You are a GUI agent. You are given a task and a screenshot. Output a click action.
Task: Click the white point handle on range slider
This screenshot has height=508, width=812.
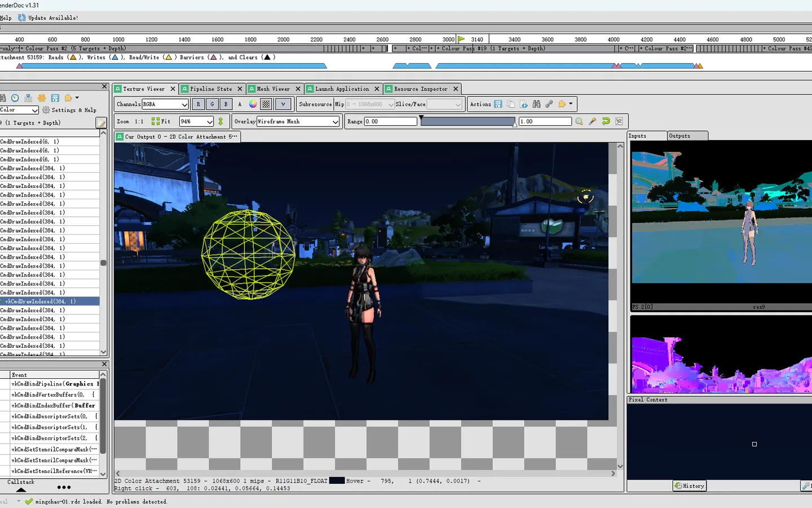pyautogui.click(x=515, y=125)
